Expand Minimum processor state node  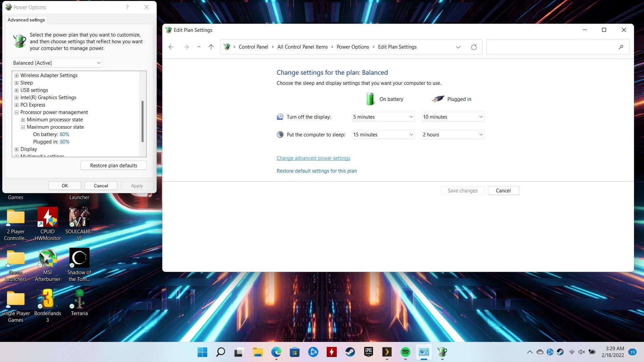tap(23, 120)
